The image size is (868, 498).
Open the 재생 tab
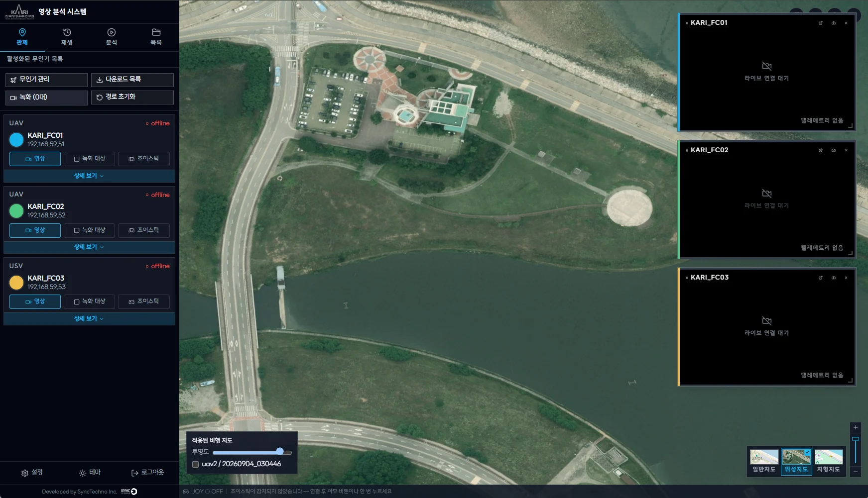tap(67, 37)
